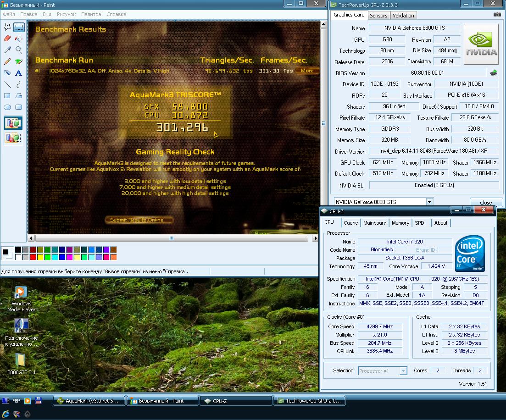
Task: Select the Free-Form Select tool in Paint
Action: [x=7, y=27]
